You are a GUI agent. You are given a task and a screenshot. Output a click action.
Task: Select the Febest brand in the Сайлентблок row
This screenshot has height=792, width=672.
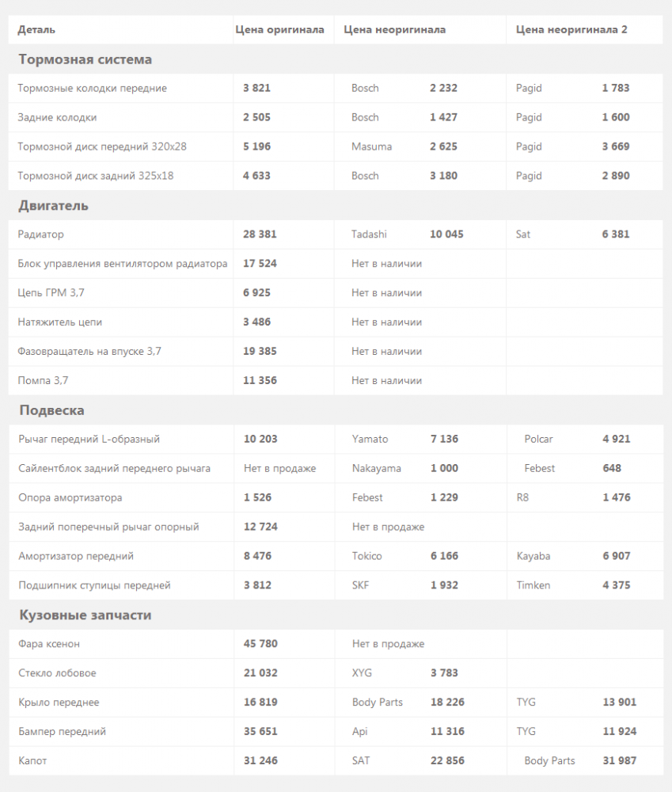[x=539, y=468]
